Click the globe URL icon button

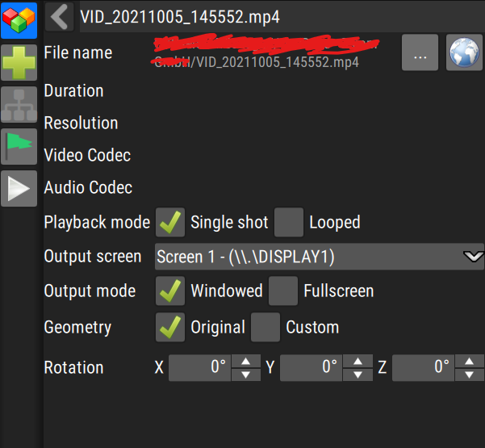tap(464, 52)
